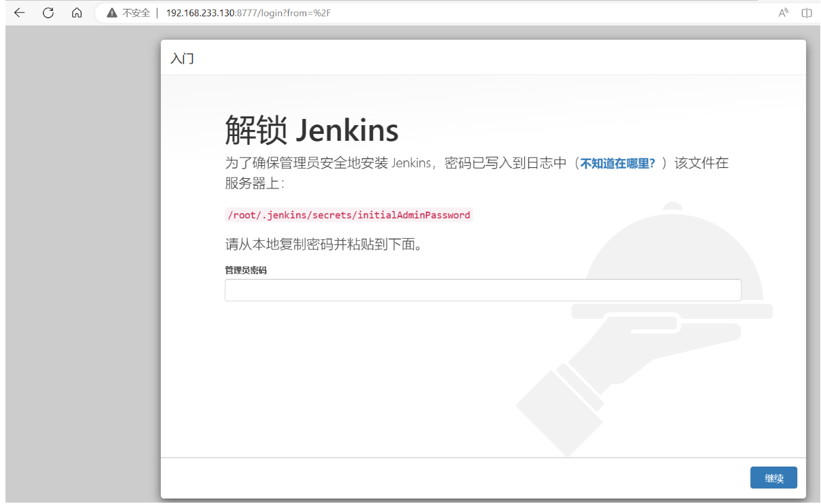The width and height of the screenshot is (821, 504).
Task: Select the /root/.jenkins/secrets/initialAdminPassword path text
Action: (x=349, y=215)
